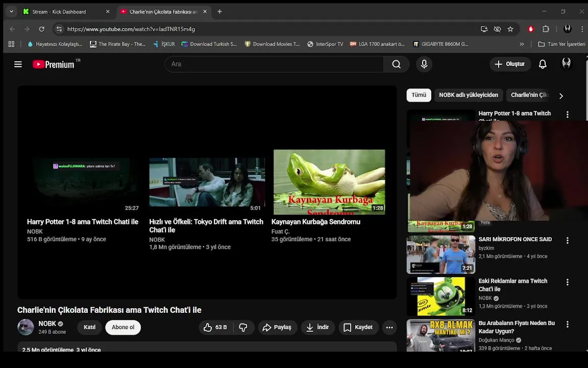Open byzkim channel link
588x368 pixels.
coord(486,248)
